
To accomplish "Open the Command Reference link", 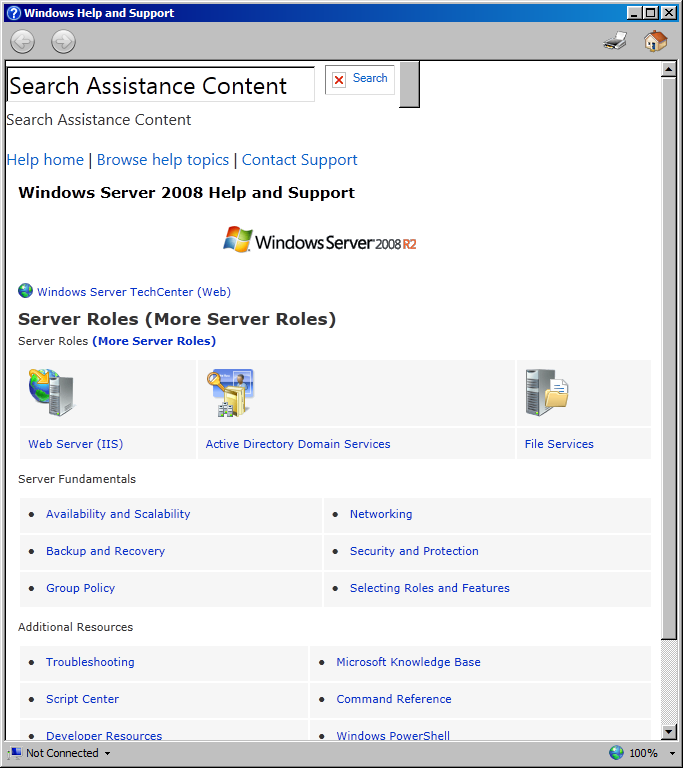I will pyautogui.click(x=394, y=699).
